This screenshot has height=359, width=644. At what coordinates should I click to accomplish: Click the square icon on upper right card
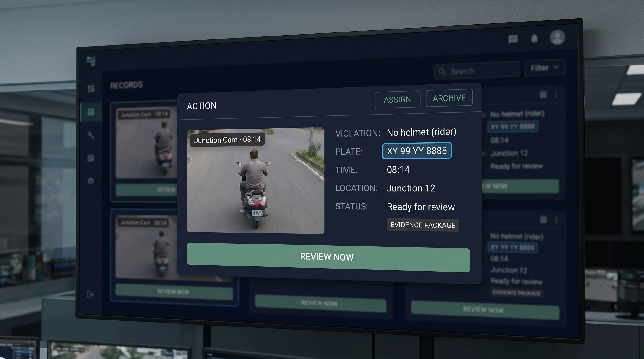pos(543,95)
